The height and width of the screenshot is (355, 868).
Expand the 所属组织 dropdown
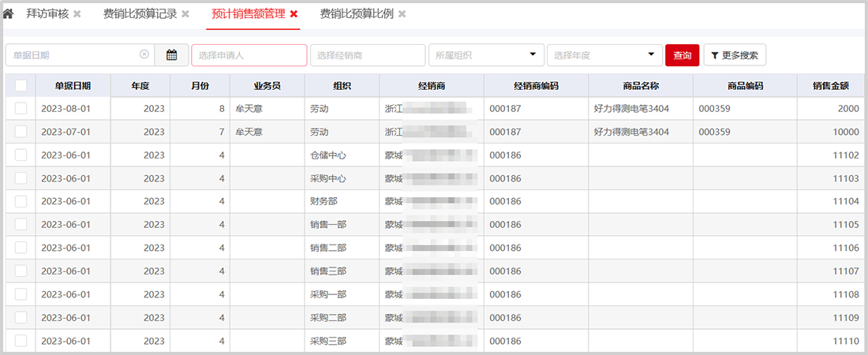(x=485, y=55)
